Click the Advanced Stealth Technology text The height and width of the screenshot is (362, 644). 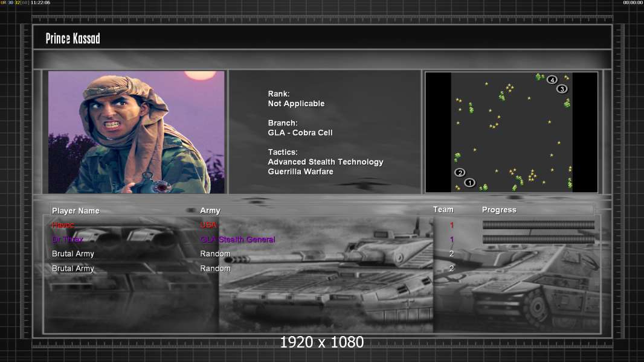[326, 162]
